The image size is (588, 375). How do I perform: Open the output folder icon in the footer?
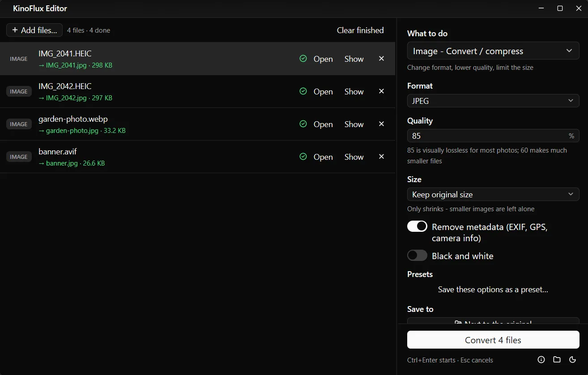557,360
